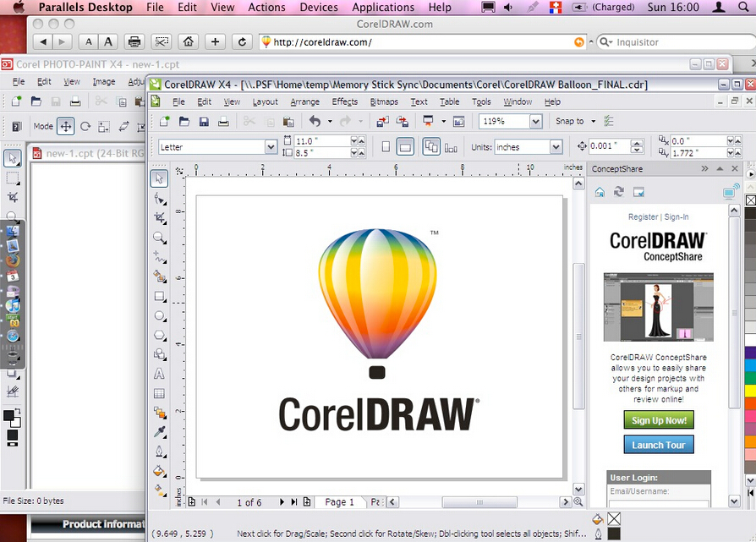Expand the Units inches dropdown
The width and height of the screenshot is (756, 542).
click(556, 147)
